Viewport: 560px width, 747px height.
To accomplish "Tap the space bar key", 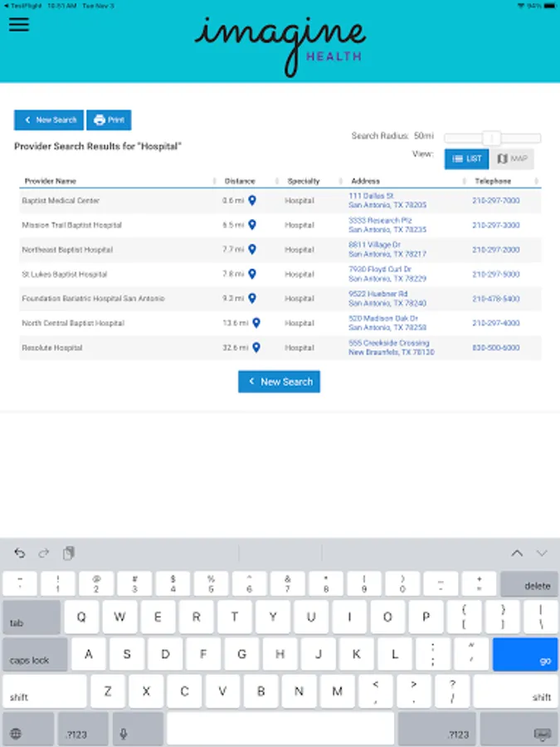I will click(280, 729).
